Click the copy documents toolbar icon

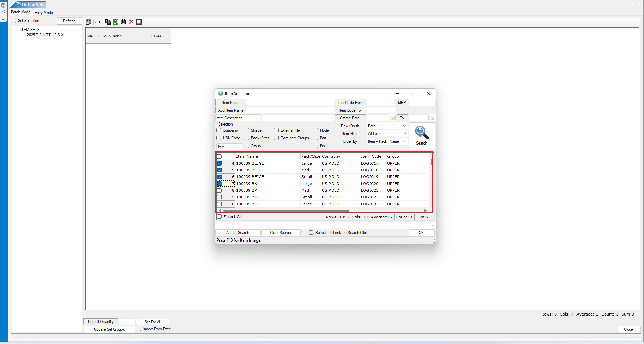tap(108, 22)
